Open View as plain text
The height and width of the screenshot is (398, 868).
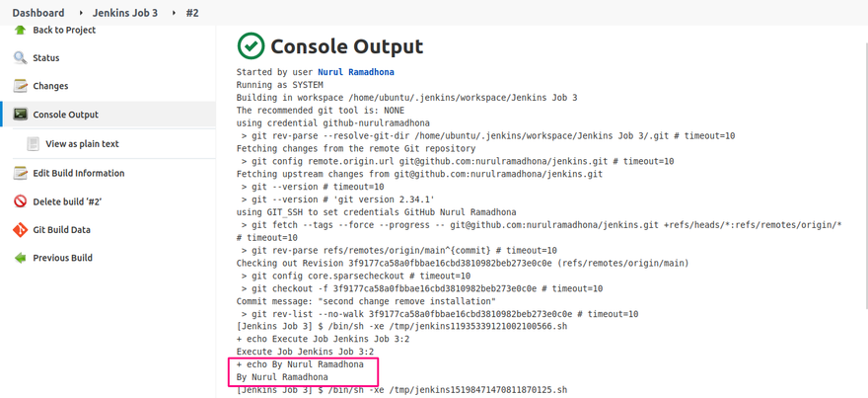82,143
